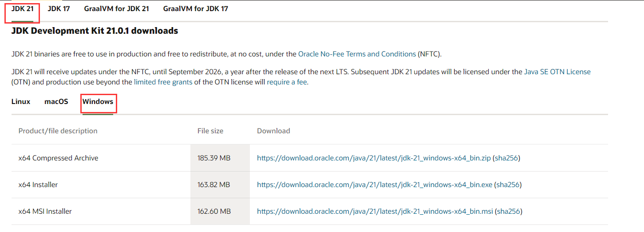Screen dimensions: 644x232
Task: Click the File size column header
Action: point(210,131)
